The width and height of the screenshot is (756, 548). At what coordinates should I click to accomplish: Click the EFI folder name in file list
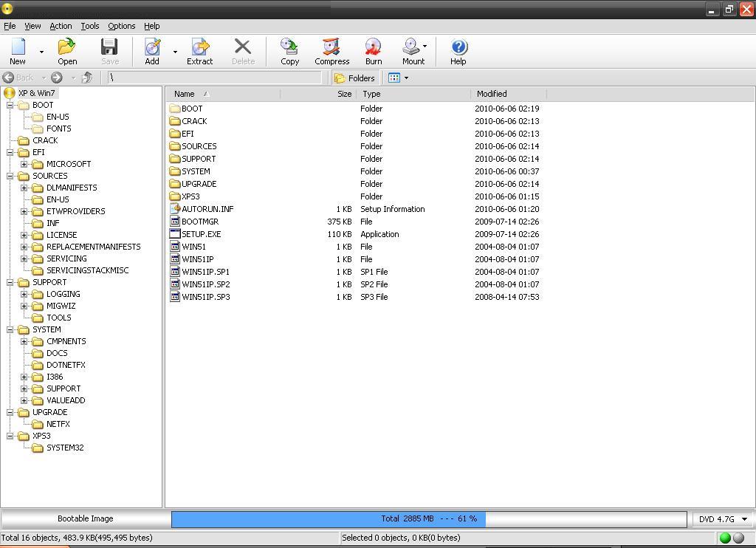point(188,134)
